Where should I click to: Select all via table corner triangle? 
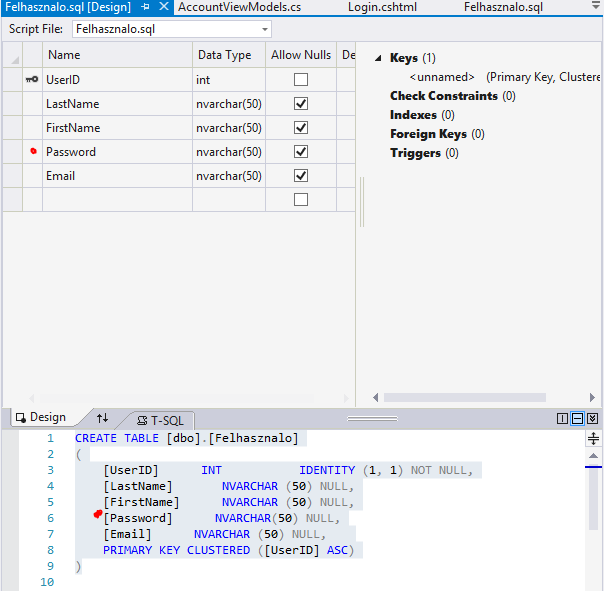pos(15,60)
